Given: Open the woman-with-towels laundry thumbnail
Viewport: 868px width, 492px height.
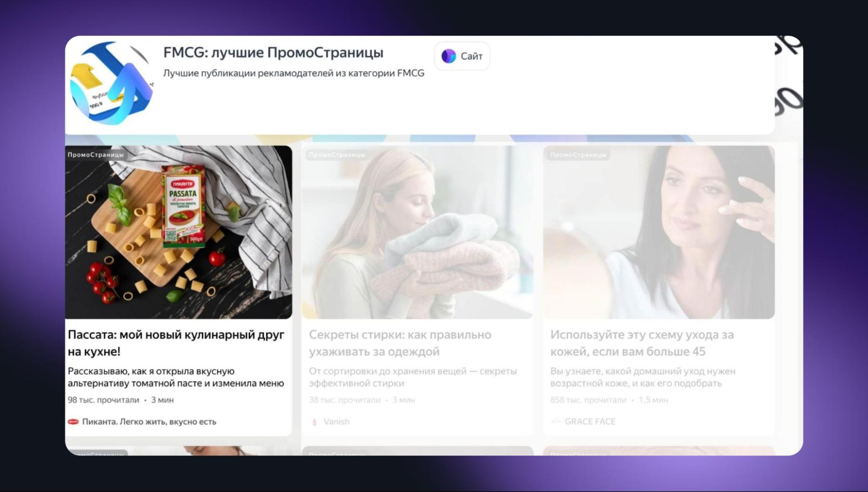Looking at the screenshot, I should 417,232.
